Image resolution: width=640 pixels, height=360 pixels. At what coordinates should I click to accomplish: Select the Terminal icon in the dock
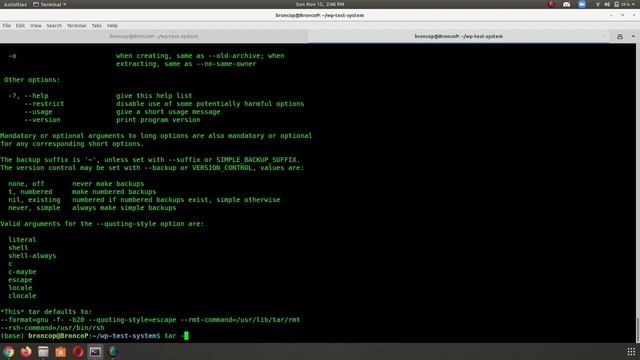96,351
